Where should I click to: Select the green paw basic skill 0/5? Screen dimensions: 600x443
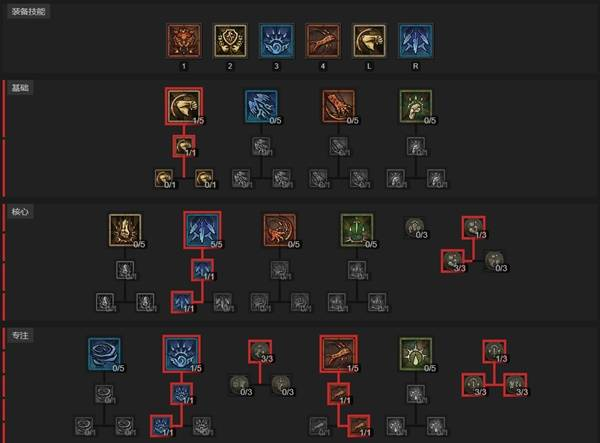pyautogui.click(x=416, y=106)
